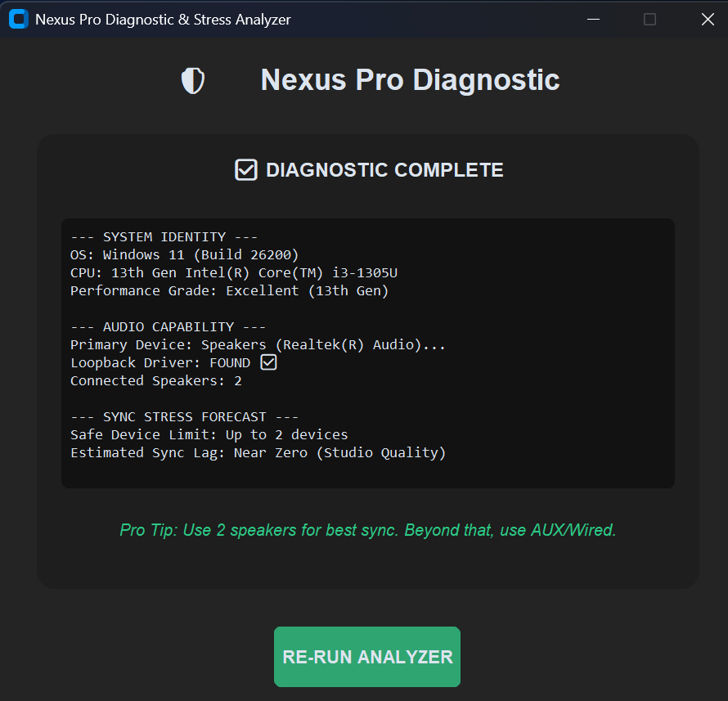728x701 pixels.
Task: Click the shield logo beside Nexus Pro Diagnostic
Action: [193, 80]
